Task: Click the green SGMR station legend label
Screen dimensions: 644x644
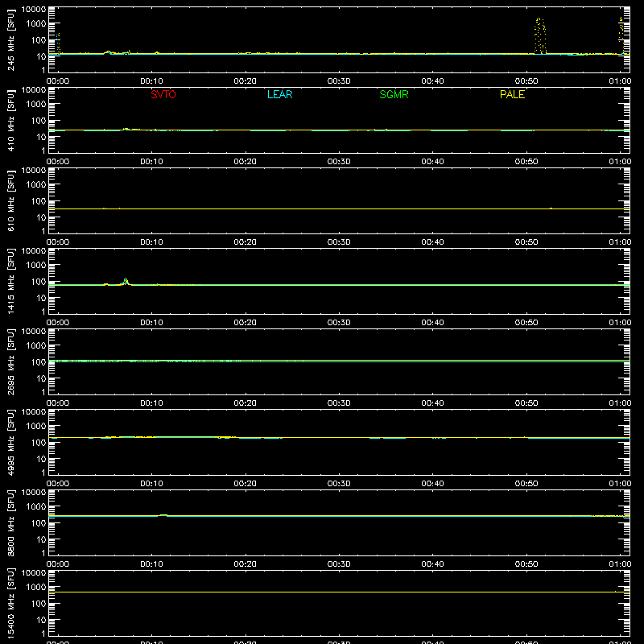Action: [394, 94]
